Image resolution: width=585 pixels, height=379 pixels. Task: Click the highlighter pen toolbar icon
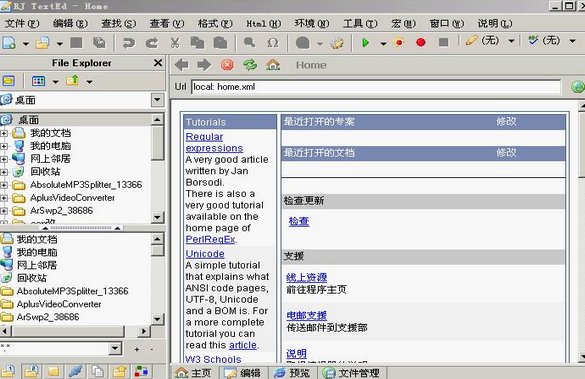click(472, 41)
